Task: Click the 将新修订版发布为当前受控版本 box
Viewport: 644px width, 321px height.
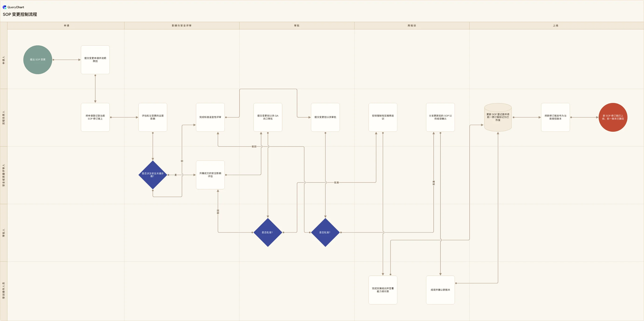Action: pos(555,117)
